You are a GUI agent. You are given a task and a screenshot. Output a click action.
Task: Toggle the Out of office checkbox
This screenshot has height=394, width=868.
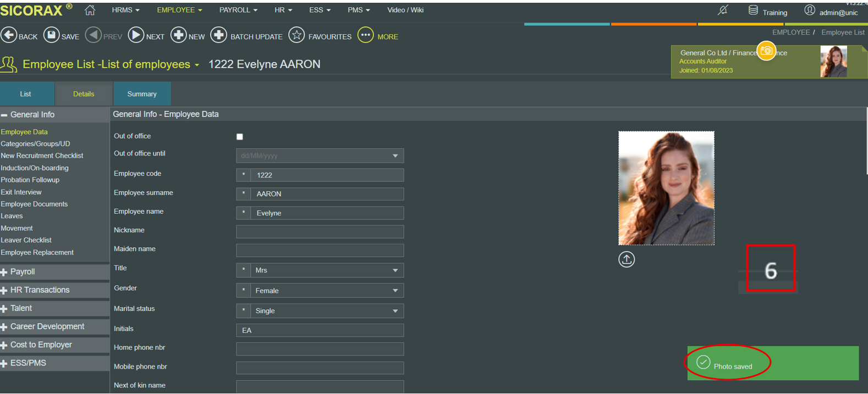(x=240, y=137)
